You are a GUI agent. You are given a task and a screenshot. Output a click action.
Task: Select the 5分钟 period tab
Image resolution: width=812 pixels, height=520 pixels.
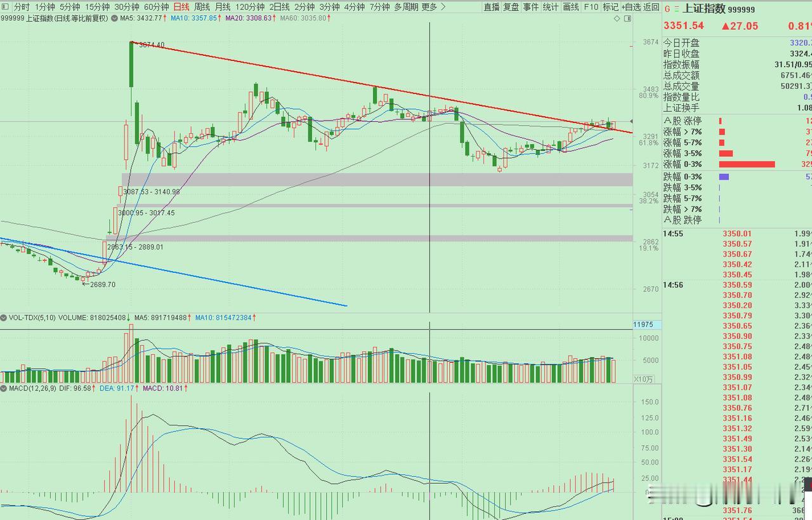tap(70, 7)
